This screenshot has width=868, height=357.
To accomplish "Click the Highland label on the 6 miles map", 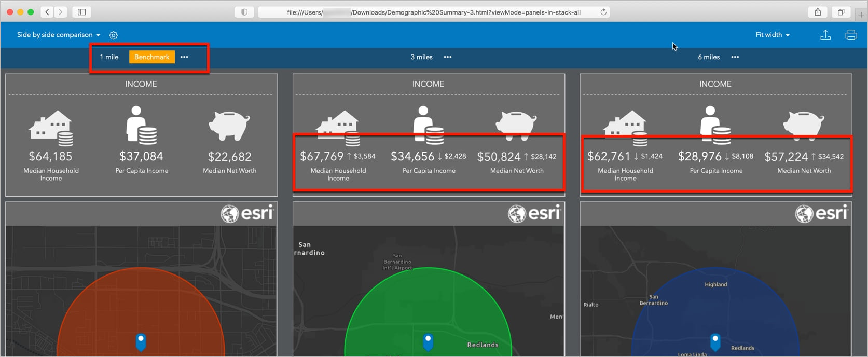I will (716, 284).
